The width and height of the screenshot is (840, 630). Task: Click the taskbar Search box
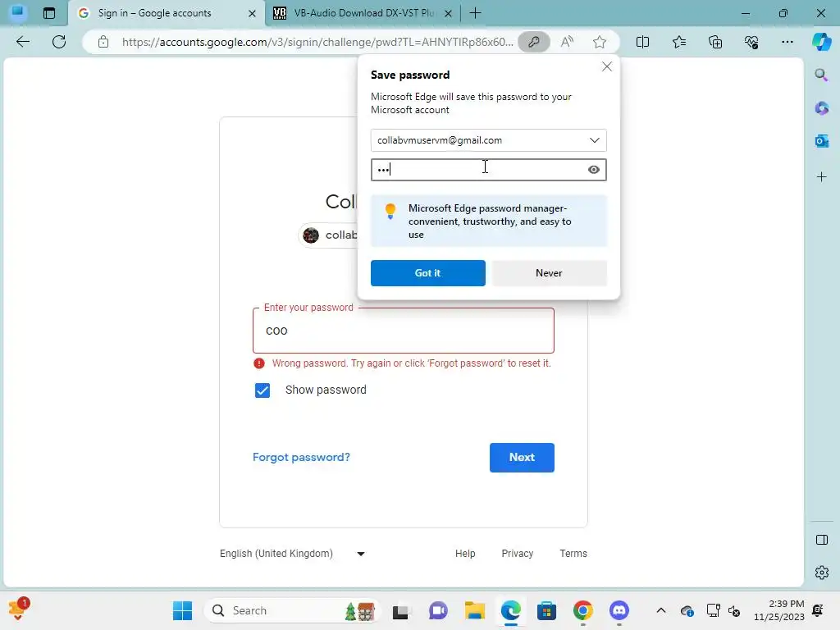pyautogui.click(x=292, y=610)
